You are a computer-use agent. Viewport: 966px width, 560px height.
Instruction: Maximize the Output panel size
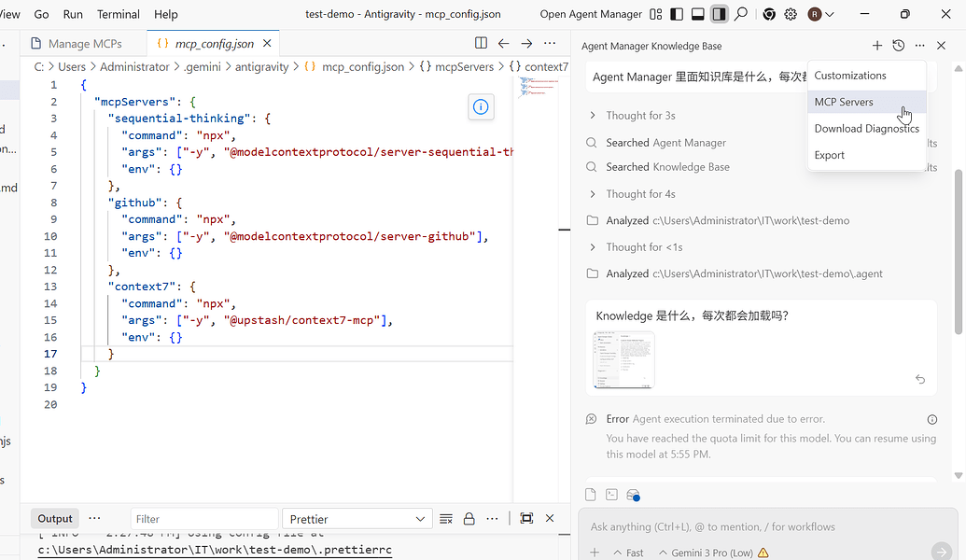(x=526, y=518)
